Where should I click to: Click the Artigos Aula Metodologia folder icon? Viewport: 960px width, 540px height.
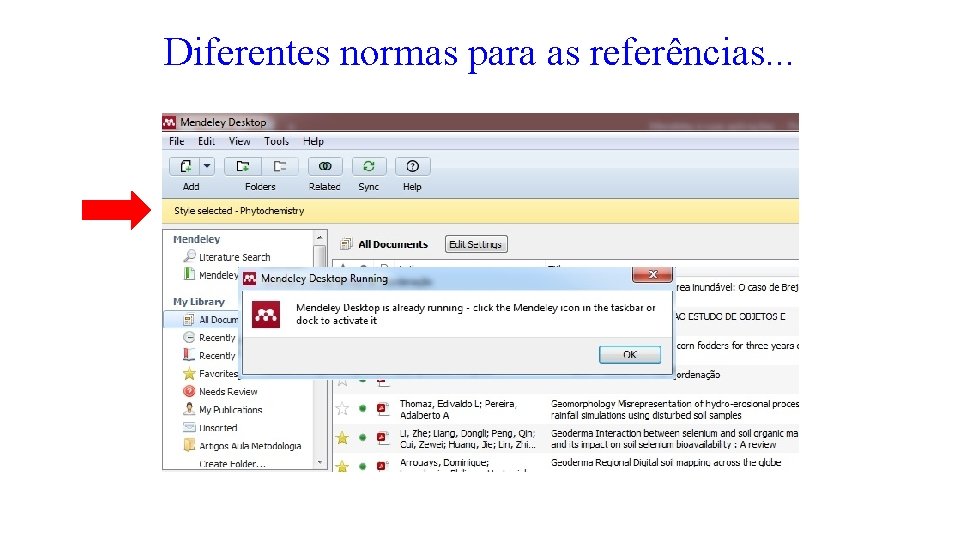(189, 445)
